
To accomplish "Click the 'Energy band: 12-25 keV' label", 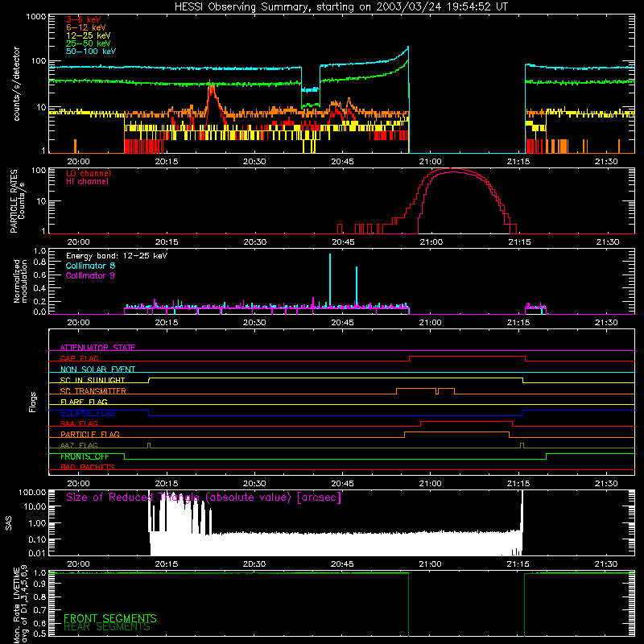I will tap(117, 256).
